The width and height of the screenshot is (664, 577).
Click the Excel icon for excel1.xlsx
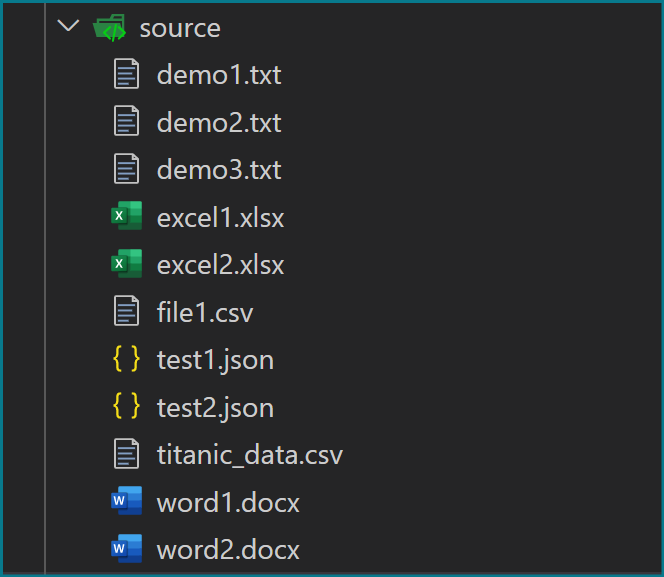coord(126,215)
